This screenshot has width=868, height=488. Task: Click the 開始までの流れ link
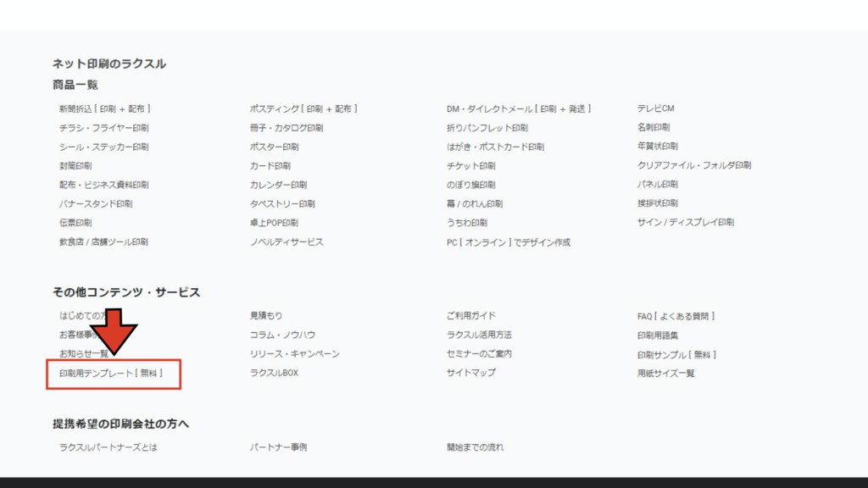tap(476, 447)
